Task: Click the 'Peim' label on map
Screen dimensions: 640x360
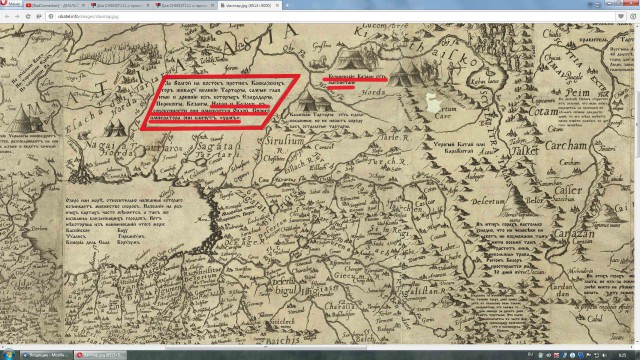Action: [x=578, y=92]
